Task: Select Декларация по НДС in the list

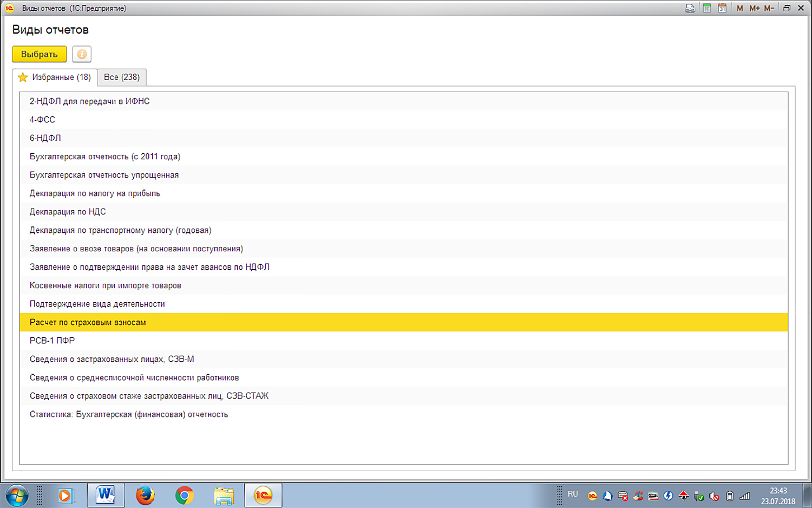Action: tap(68, 212)
